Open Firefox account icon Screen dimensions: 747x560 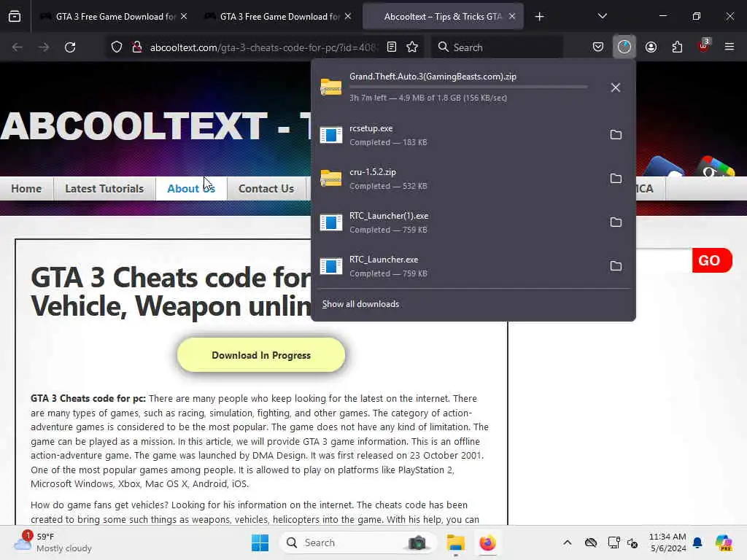[651, 47]
